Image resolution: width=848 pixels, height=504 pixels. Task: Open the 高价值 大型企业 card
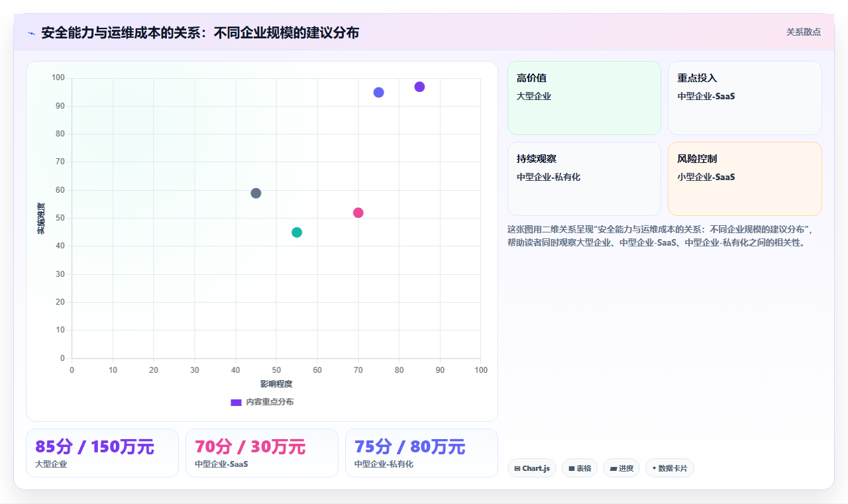[584, 98]
